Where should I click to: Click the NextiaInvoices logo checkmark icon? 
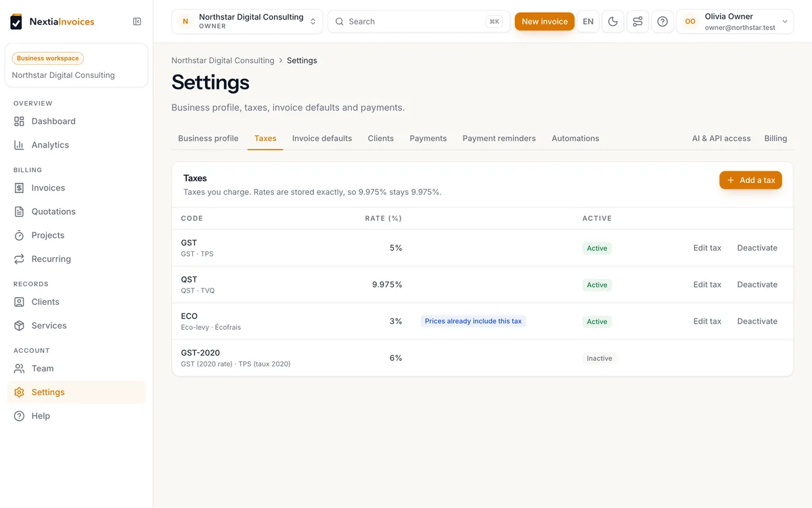[x=16, y=22]
